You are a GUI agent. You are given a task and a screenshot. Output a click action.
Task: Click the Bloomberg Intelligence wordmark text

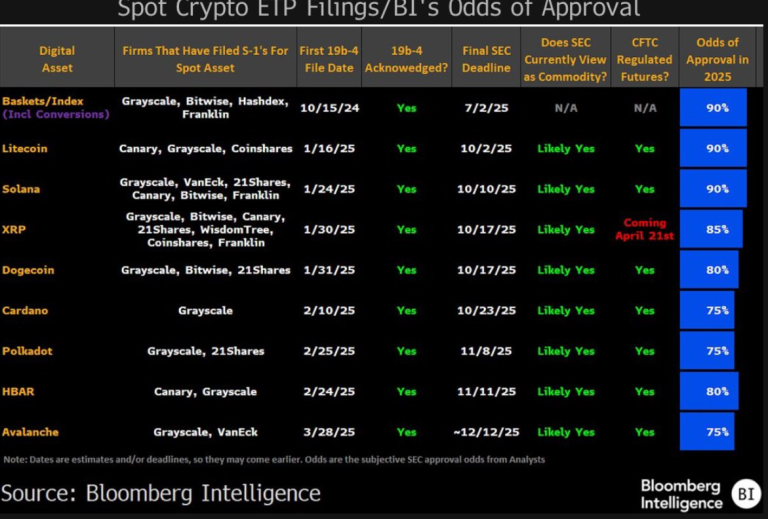tap(682, 495)
